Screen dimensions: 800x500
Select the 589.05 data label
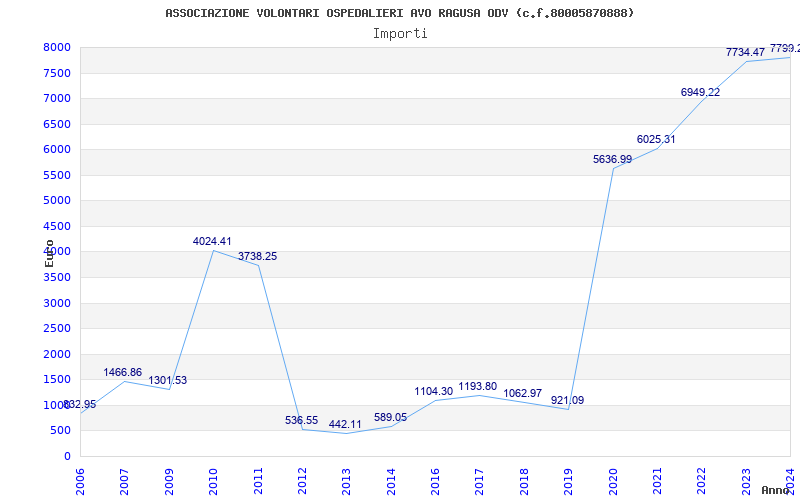pos(390,418)
